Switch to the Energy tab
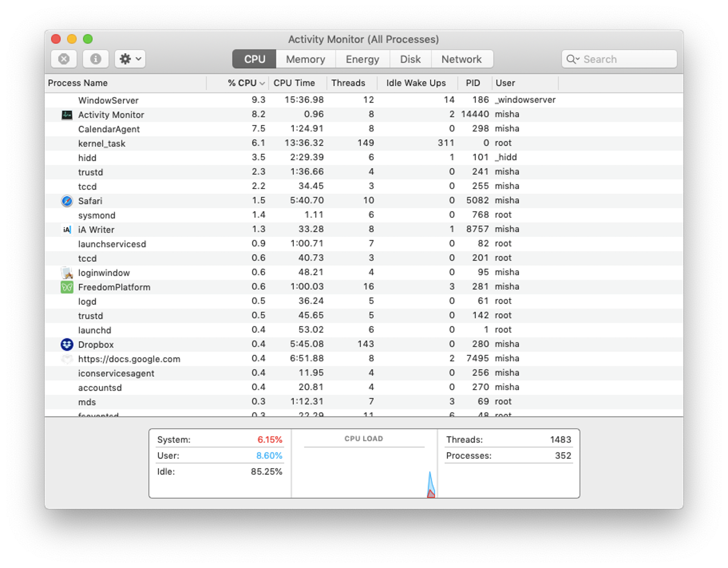The image size is (728, 568). point(362,59)
